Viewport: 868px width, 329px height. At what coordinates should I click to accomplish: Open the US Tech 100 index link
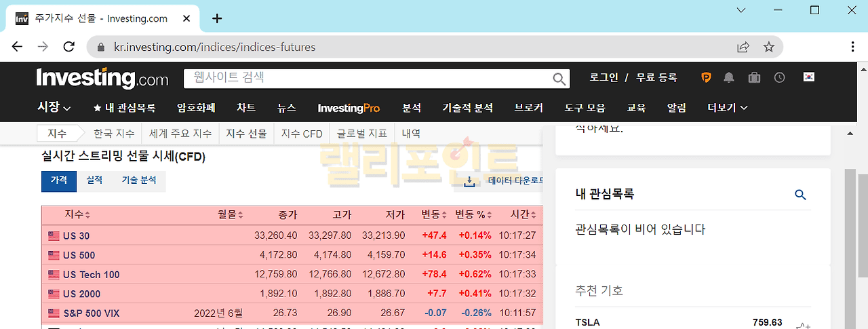[x=91, y=275]
